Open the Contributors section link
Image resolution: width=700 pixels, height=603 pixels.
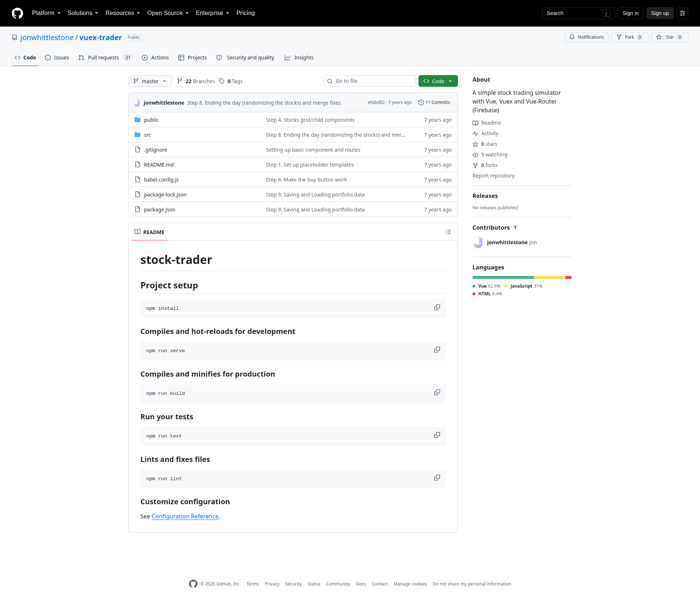pyautogui.click(x=495, y=227)
